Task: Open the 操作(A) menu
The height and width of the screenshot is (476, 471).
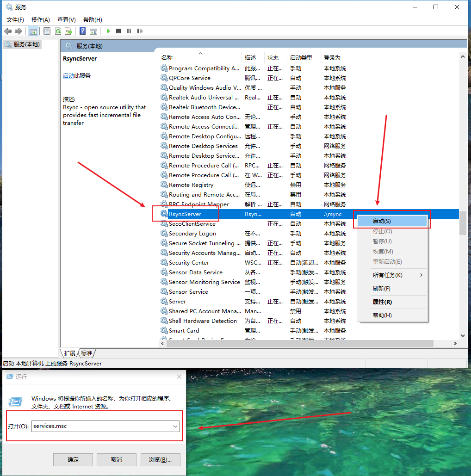Action: coord(40,20)
